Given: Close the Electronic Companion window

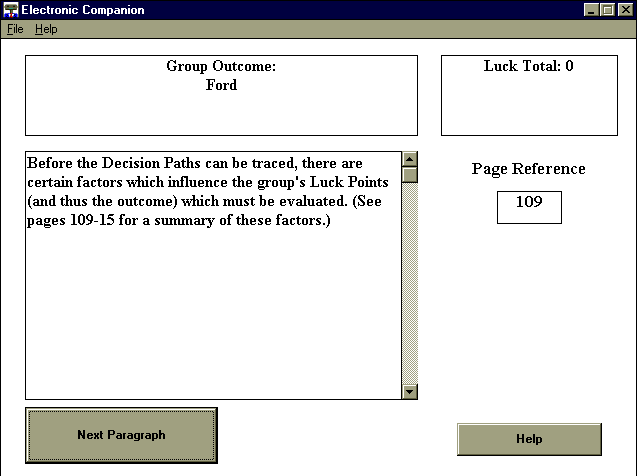Looking at the screenshot, I should 624,10.
